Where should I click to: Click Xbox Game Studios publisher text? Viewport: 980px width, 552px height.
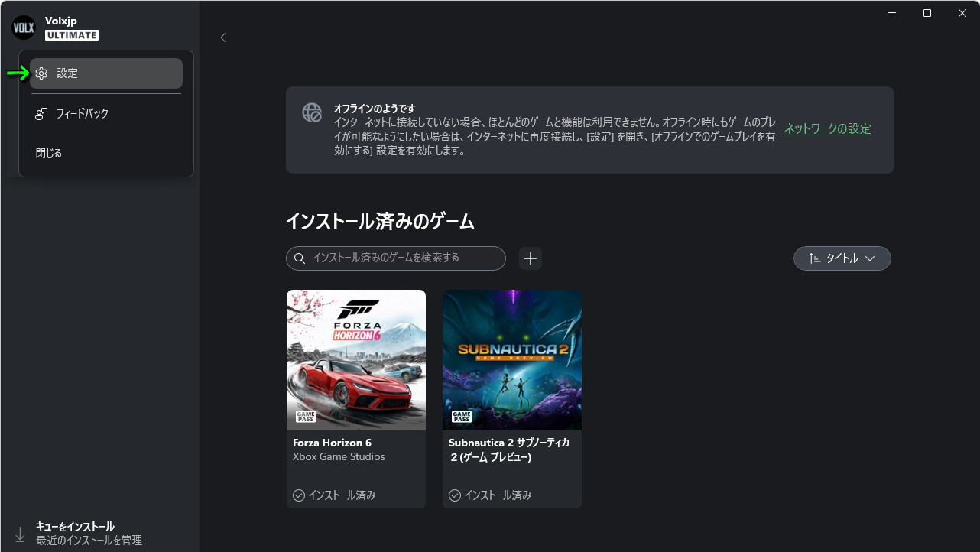tap(339, 457)
